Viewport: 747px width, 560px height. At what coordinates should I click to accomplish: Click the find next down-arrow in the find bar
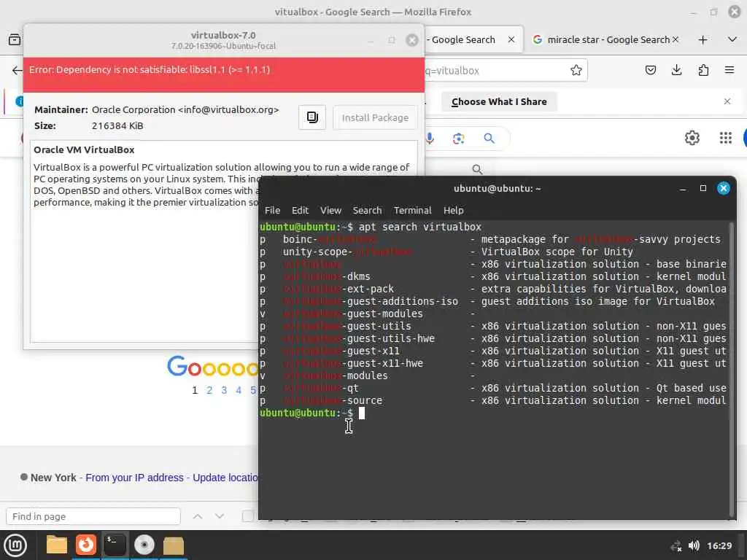(219, 516)
